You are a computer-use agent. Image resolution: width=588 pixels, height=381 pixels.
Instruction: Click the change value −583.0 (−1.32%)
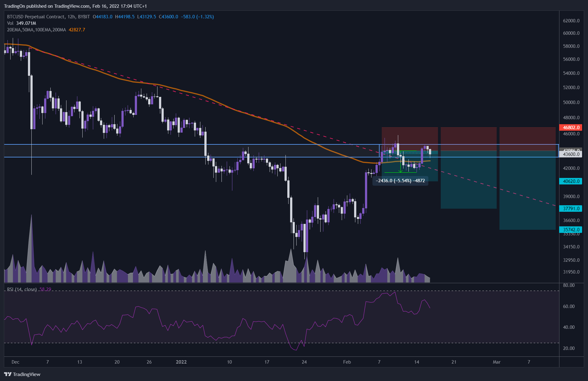(197, 17)
